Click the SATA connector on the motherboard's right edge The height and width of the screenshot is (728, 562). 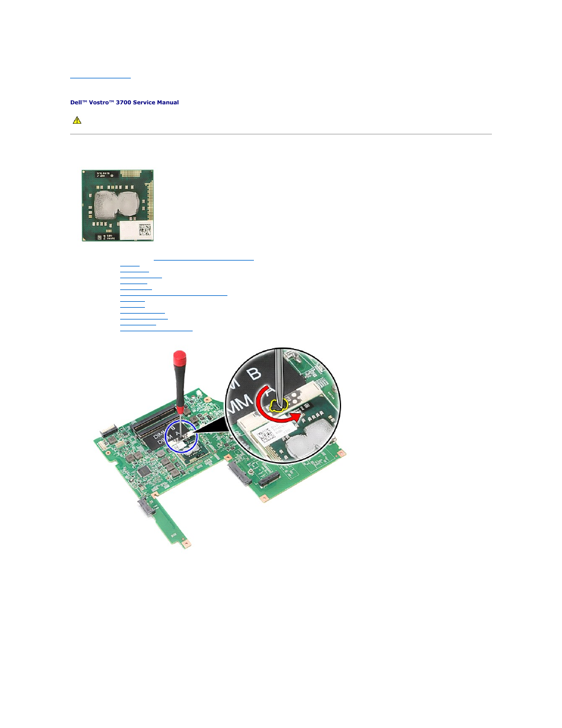point(240,475)
